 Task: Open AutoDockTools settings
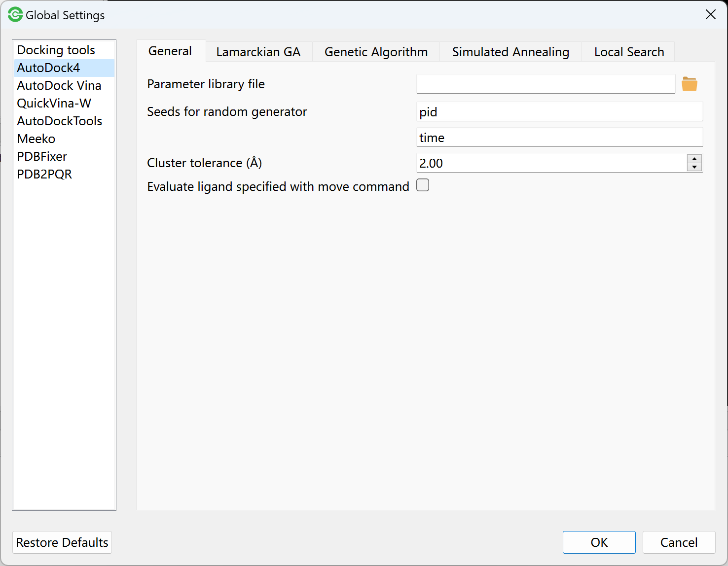(64, 121)
